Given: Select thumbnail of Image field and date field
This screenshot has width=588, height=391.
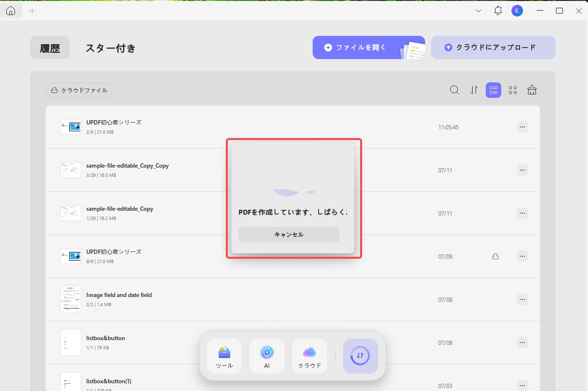Looking at the screenshot, I should 71,299.
